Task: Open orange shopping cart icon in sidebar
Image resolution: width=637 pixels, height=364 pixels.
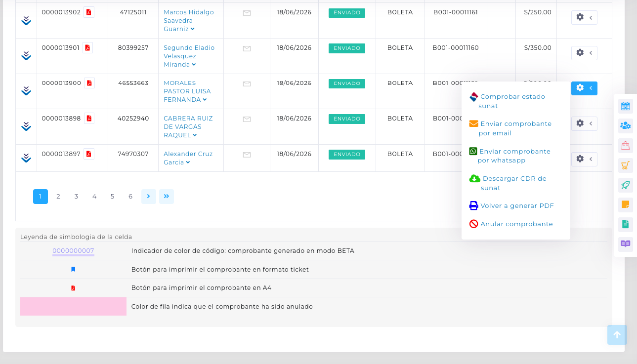Action: [626, 165]
